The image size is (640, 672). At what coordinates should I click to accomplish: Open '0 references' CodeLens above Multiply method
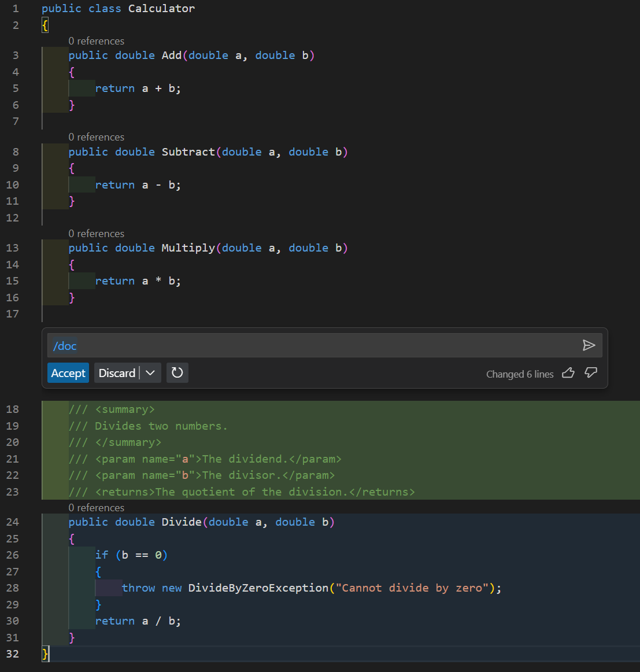click(x=97, y=234)
